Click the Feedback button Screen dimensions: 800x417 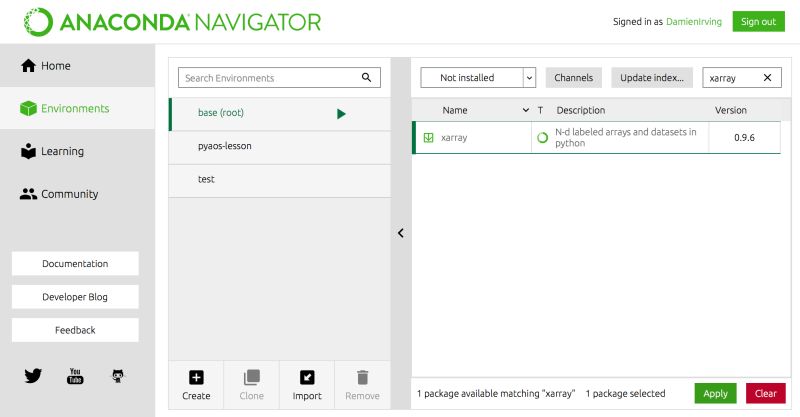75,330
